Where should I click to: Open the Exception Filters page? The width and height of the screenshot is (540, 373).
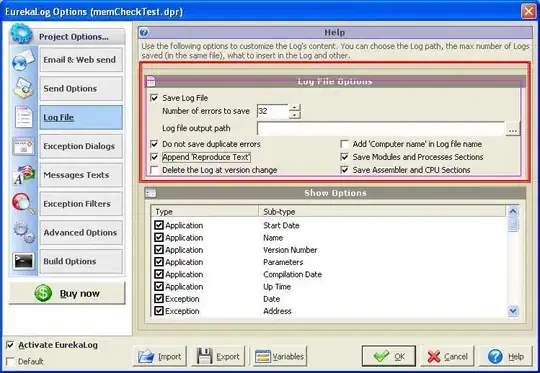pos(81,204)
